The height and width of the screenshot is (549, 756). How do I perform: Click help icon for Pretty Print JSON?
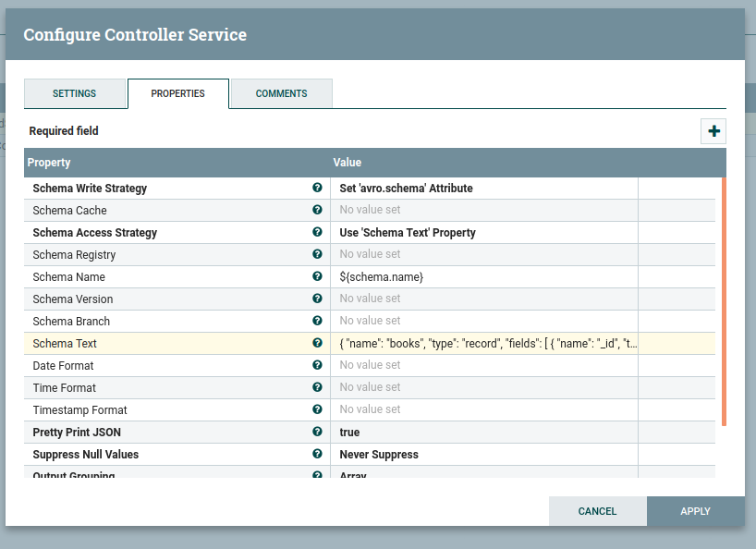click(317, 432)
